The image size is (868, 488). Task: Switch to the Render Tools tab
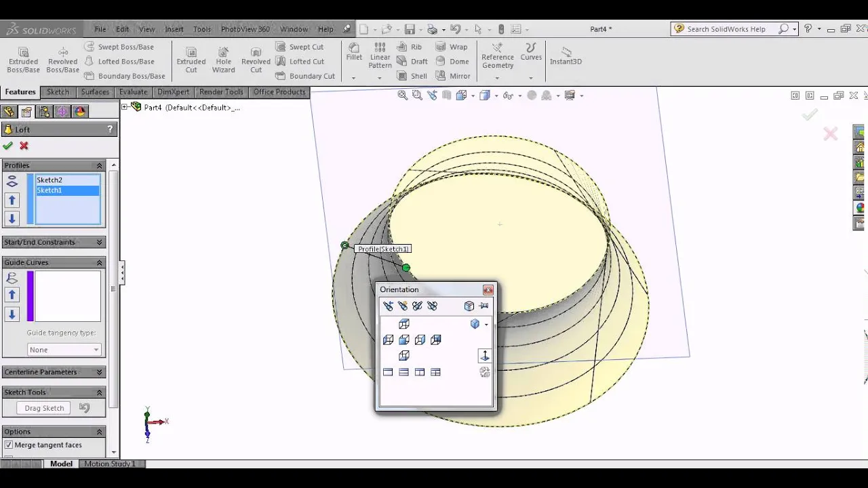(221, 92)
